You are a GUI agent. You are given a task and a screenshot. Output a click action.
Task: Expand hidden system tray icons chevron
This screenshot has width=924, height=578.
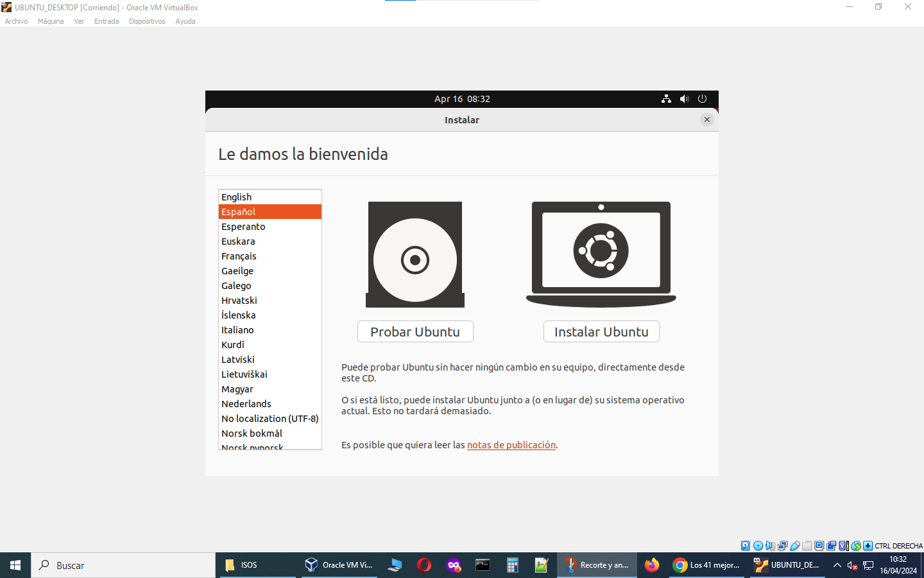837,565
